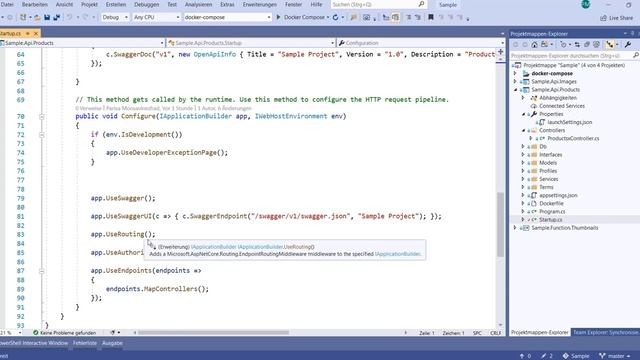Click the Open File folder icon
This screenshot has width=640, height=360.
[37, 18]
